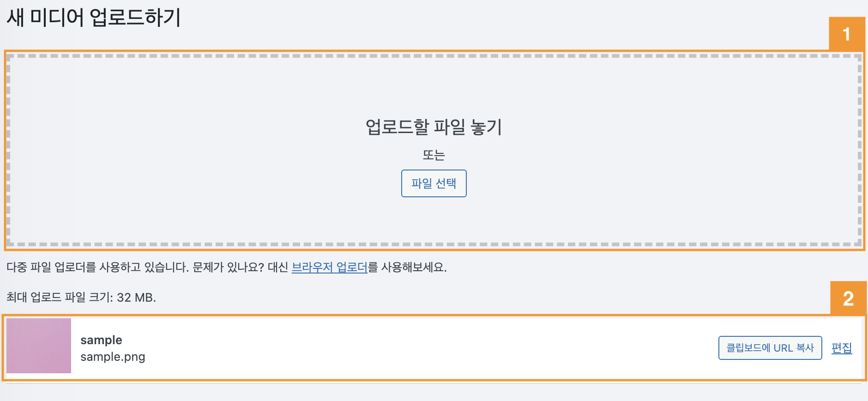The image size is (868, 401).
Task: Click the orange number 2 badge
Action: tap(848, 298)
